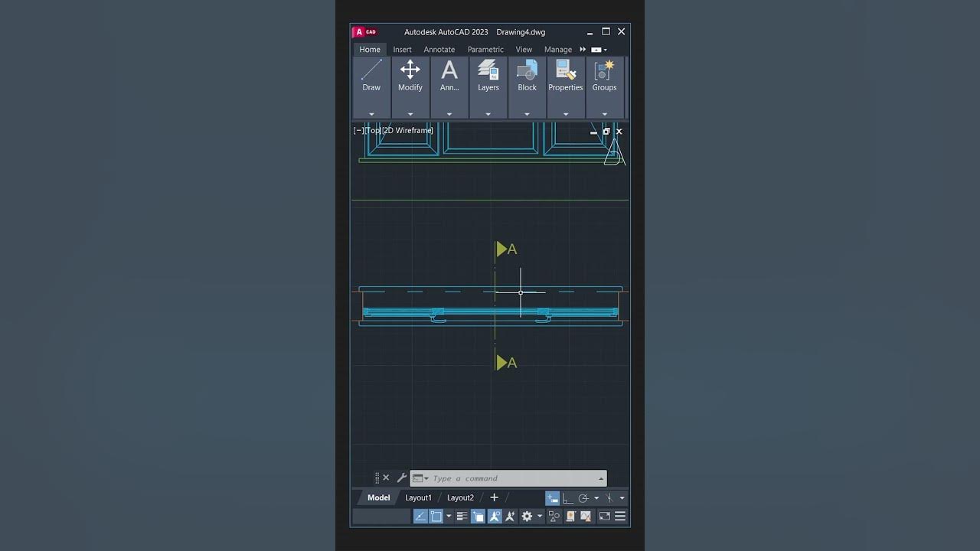Open the Parametric ribbon tab
Image resolution: width=980 pixels, height=551 pixels.
485,49
